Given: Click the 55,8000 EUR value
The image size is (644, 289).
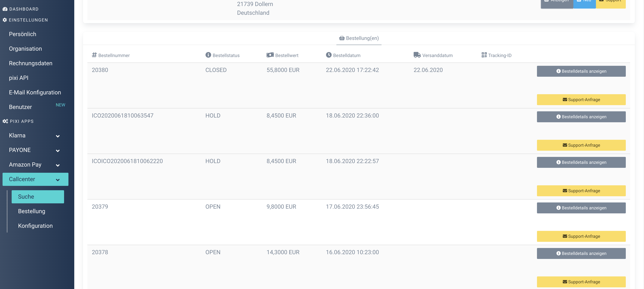Looking at the screenshot, I should [x=283, y=70].
